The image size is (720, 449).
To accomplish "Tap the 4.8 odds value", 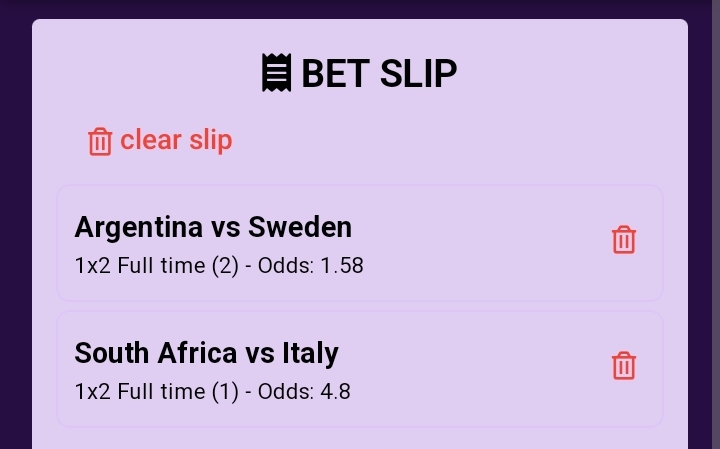I will tap(335, 391).
